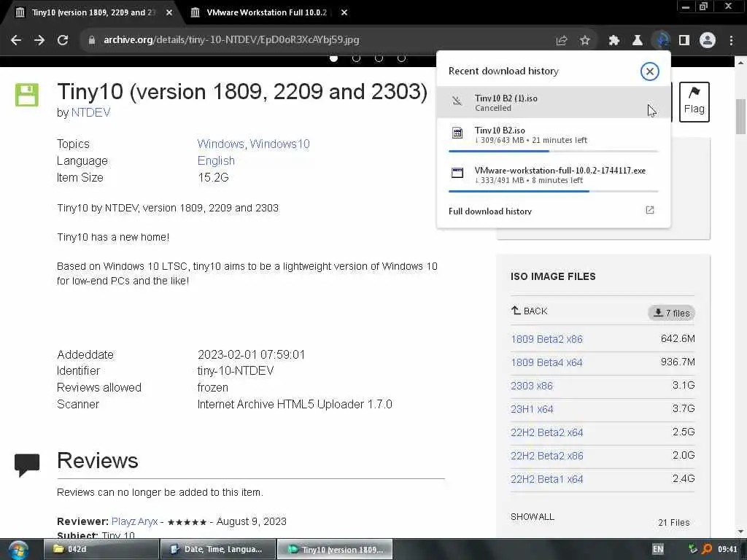Open the Extensions puzzle icon
This screenshot has height=560, width=747.
tap(614, 41)
